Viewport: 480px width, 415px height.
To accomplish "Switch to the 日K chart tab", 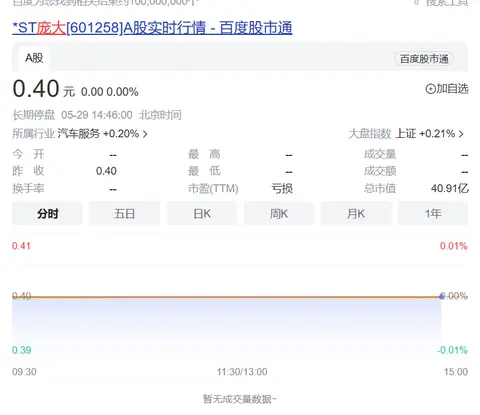I will 202,213.
